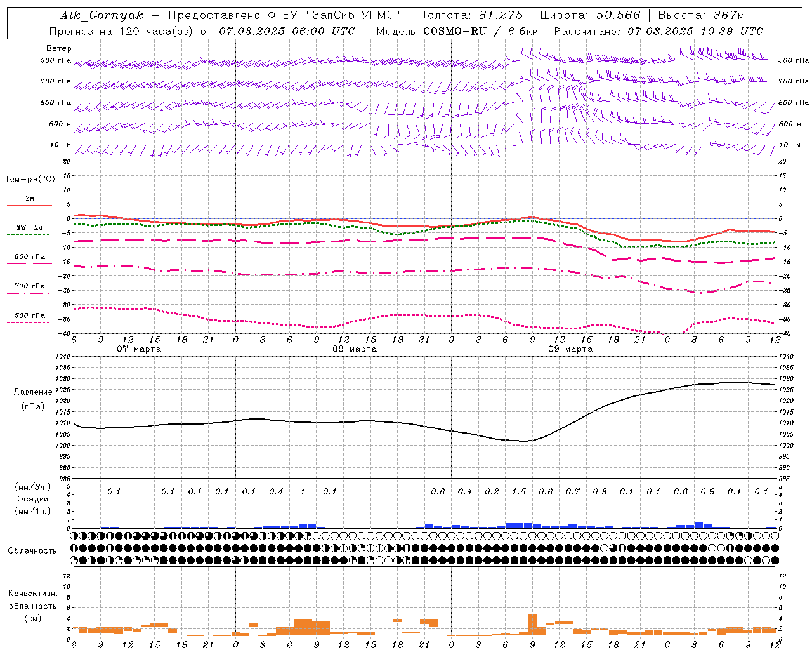Image resolution: width=812 pixels, height=650 pixels.
Task: Select the 1.5 precipitation value
Action: tap(519, 492)
